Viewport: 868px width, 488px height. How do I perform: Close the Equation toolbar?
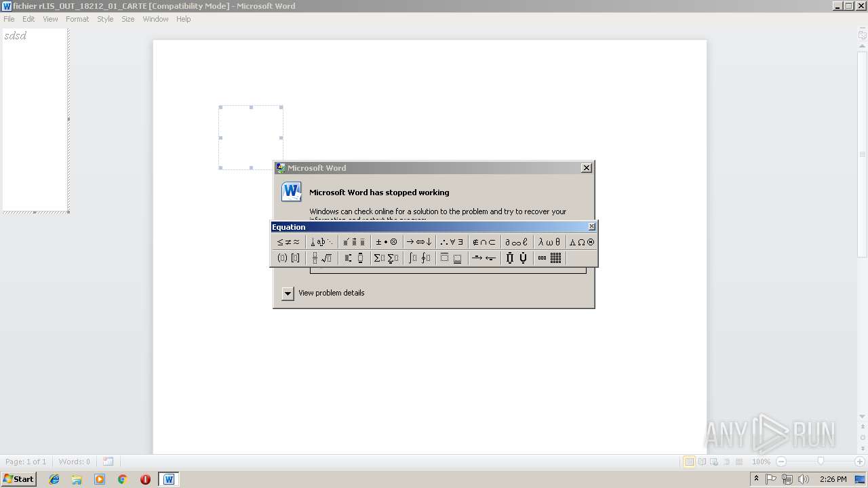tap(591, 226)
